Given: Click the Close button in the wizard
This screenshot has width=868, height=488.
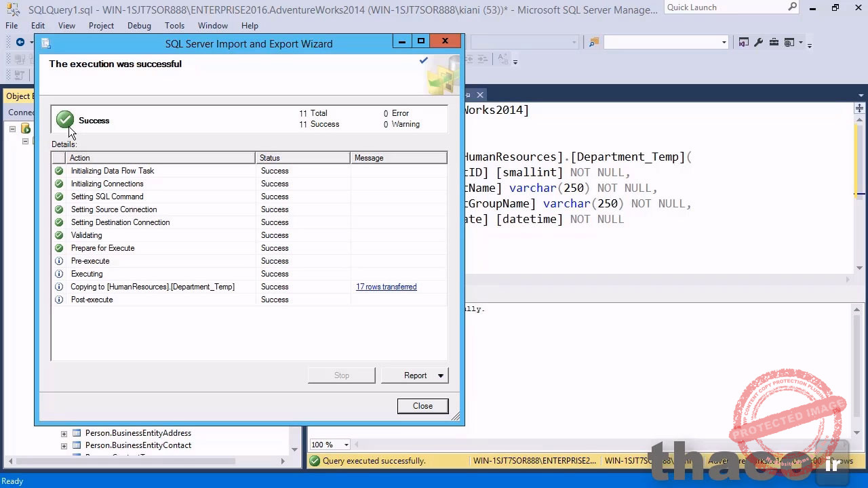Looking at the screenshot, I should (x=422, y=405).
